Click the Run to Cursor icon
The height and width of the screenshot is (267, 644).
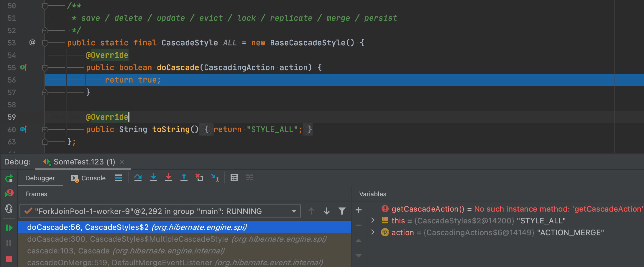[x=215, y=178]
